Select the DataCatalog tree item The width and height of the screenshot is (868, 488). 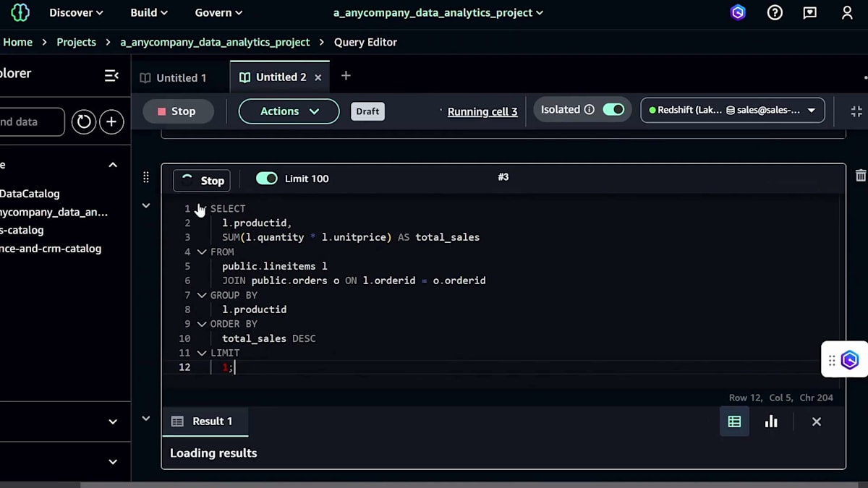click(x=30, y=194)
